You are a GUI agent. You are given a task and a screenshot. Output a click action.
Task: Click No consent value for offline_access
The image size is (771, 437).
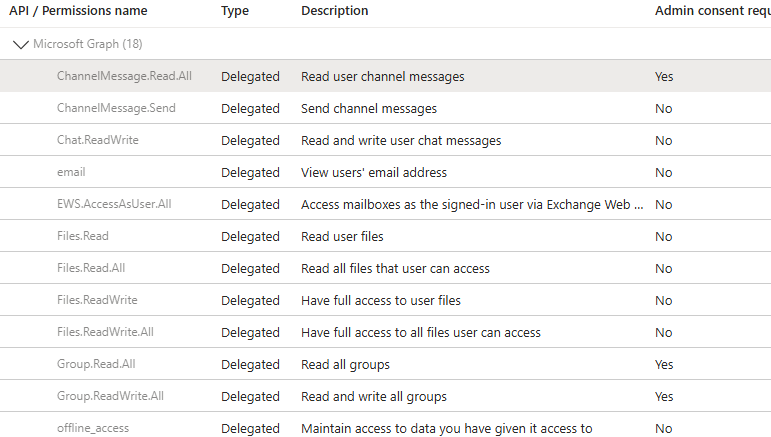tap(663, 429)
